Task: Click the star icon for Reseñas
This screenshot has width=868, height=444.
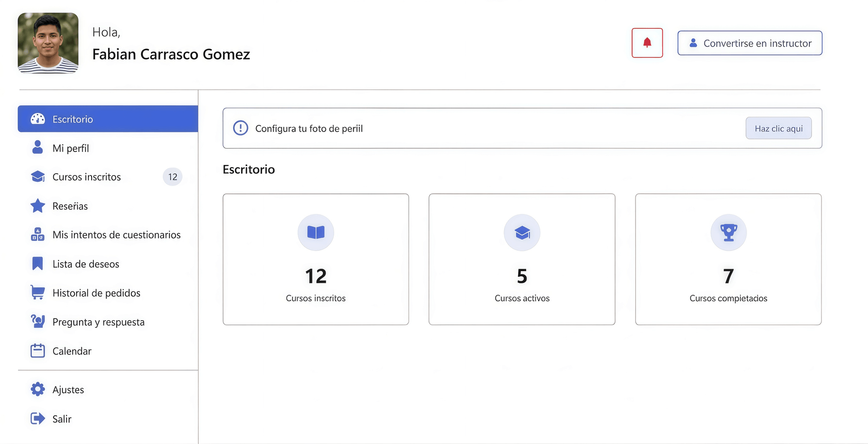Action: pyautogui.click(x=37, y=206)
